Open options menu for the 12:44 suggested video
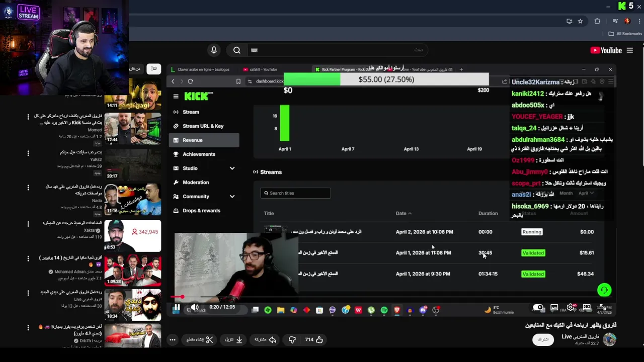The image size is (644, 362). pyautogui.click(x=28, y=117)
